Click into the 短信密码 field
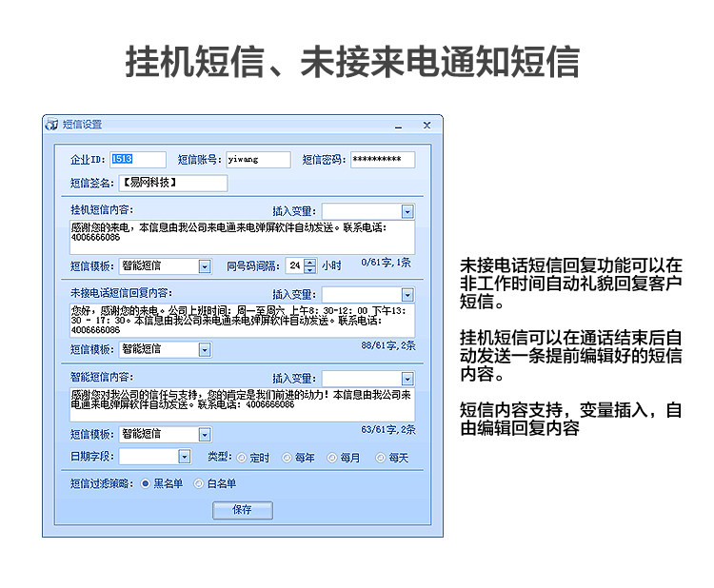The width and height of the screenshot is (714, 588). [383, 159]
